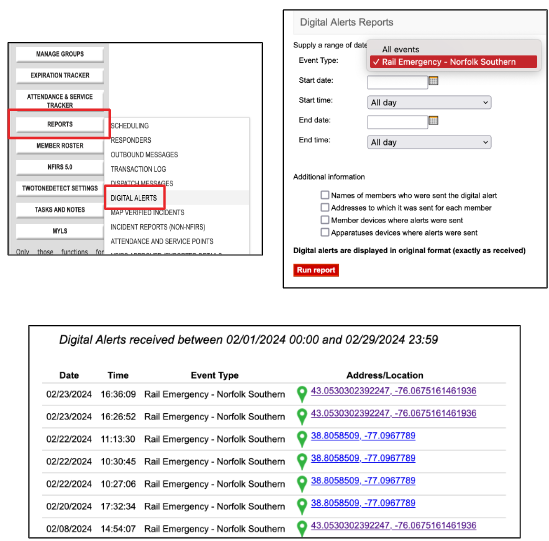549x541 pixels.
Task: Open Tasks and Notes button
Action: (60, 210)
